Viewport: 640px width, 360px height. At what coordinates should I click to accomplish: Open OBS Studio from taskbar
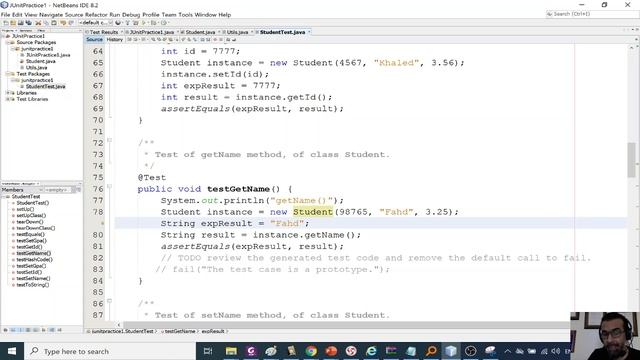471,351
